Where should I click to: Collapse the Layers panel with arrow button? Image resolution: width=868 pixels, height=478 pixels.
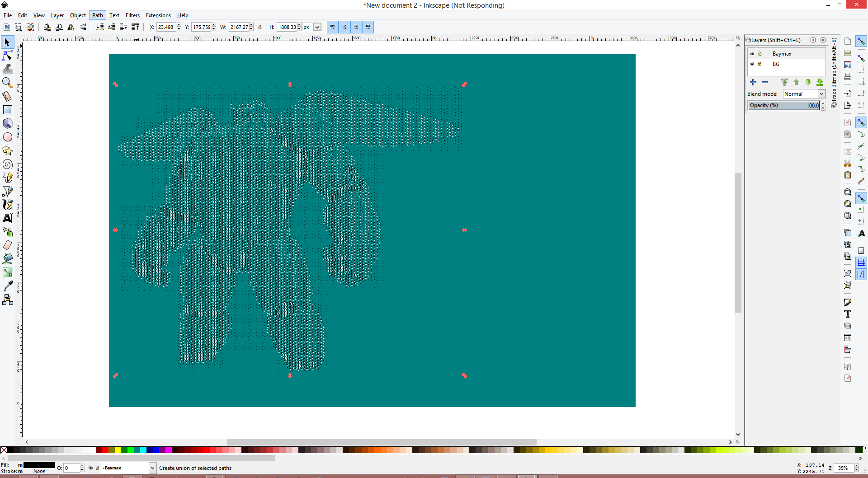click(x=813, y=40)
